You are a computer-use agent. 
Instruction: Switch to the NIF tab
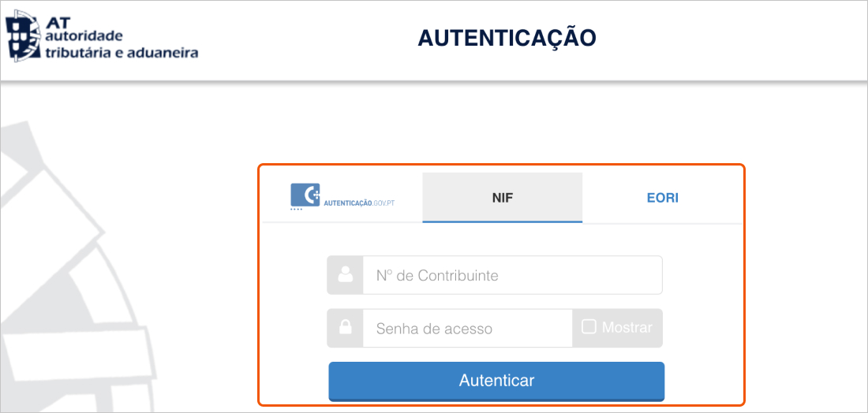click(x=502, y=197)
